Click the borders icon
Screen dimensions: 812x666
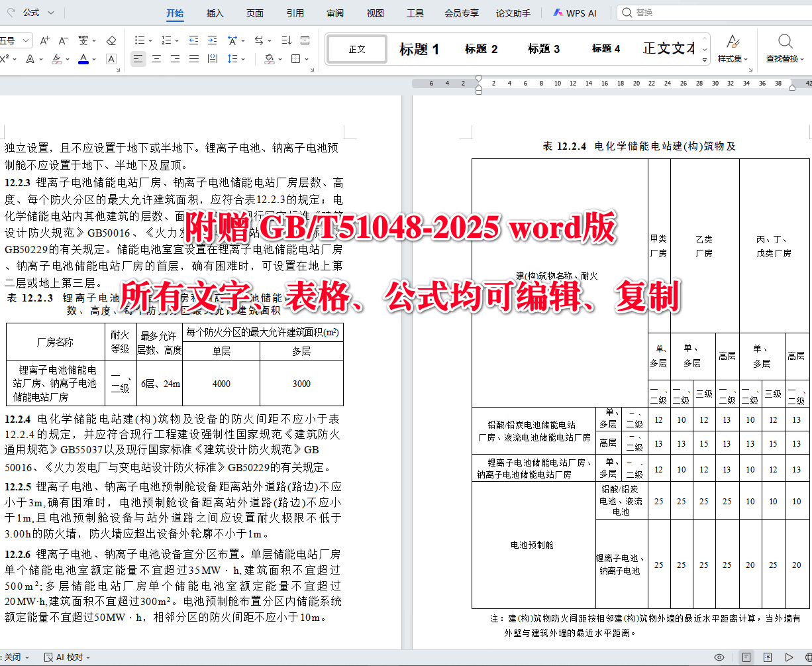point(295,59)
